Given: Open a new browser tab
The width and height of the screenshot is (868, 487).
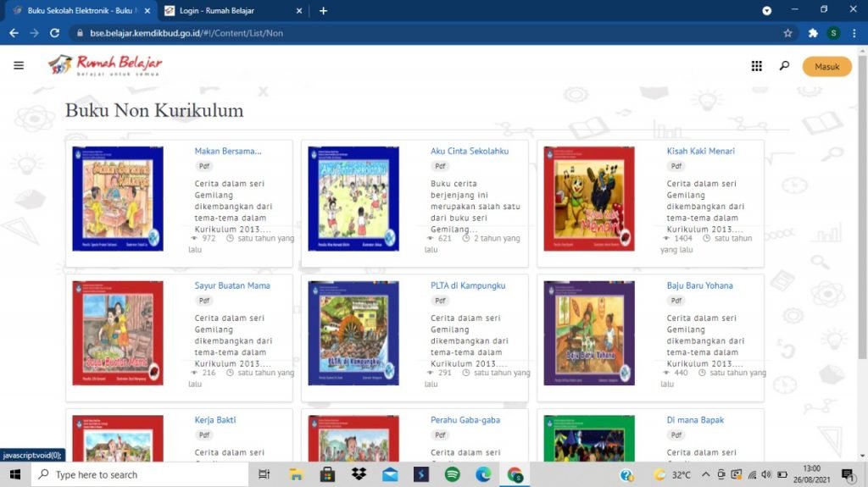Looking at the screenshot, I should (x=323, y=10).
